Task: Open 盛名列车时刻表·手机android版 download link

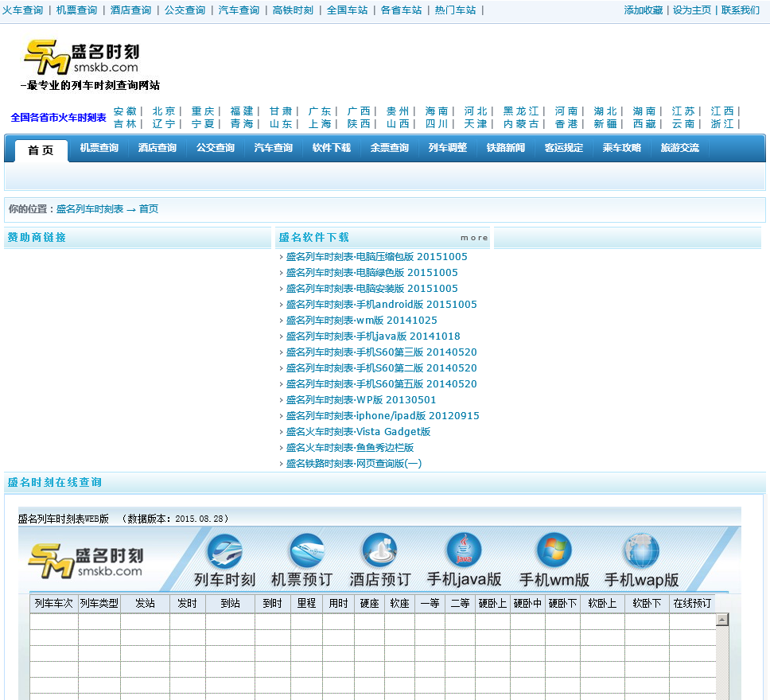Action: point(382,305)
